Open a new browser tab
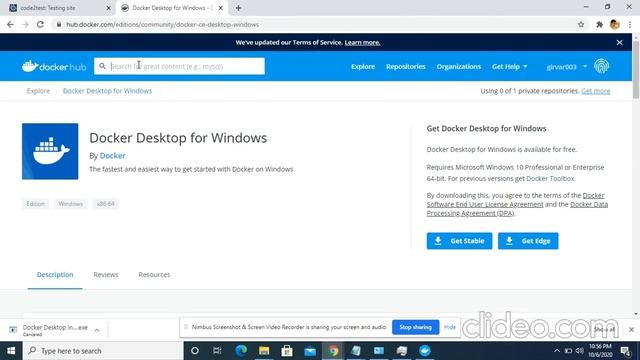The image size is (640, 360). 238,8
